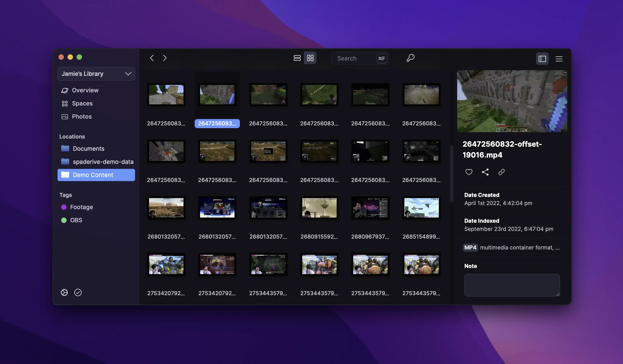Open settings with the gear icon
The image size is (623, 364).
(64, 292)
